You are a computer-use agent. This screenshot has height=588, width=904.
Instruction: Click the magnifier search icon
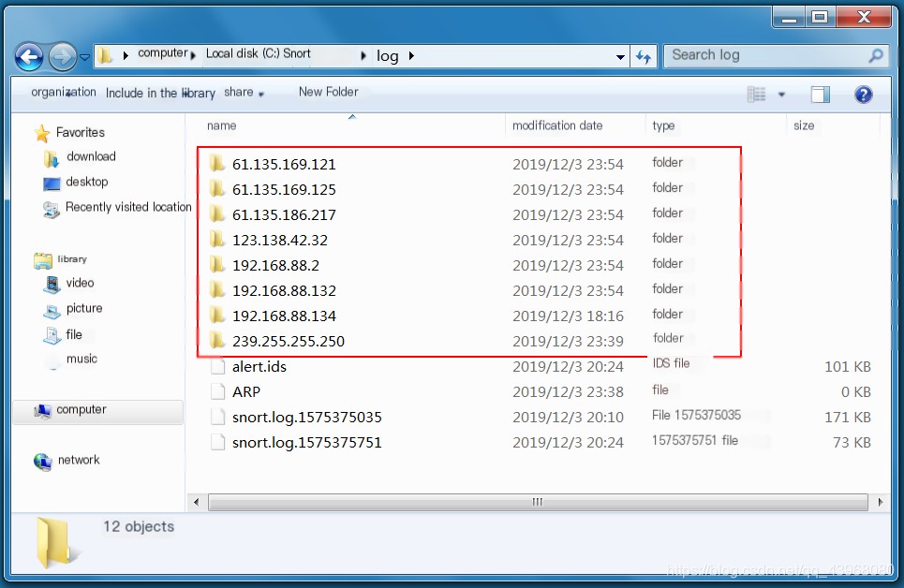click(876, 56)
